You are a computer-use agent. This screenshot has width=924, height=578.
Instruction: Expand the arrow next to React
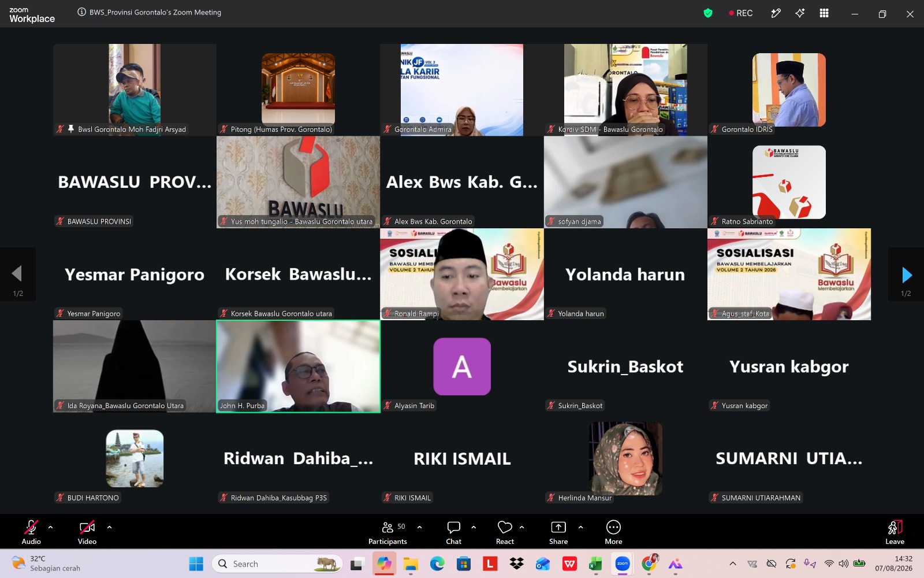[x=521, y=527]
